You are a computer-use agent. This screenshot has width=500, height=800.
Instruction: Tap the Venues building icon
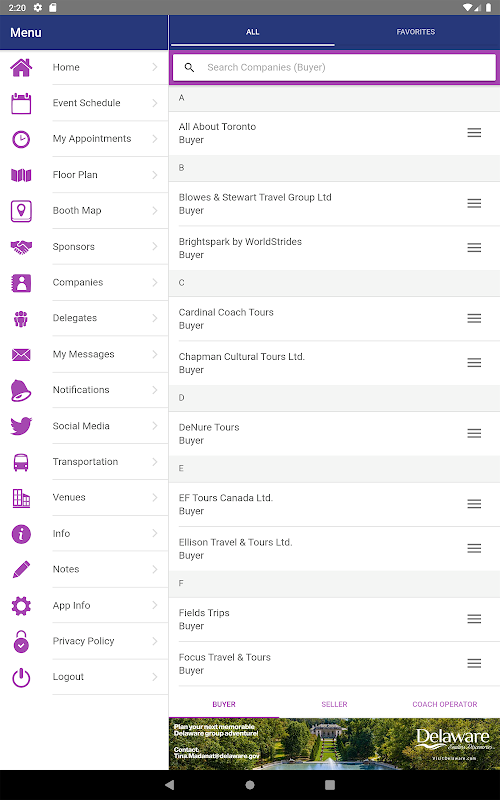(x=21, y=498)
